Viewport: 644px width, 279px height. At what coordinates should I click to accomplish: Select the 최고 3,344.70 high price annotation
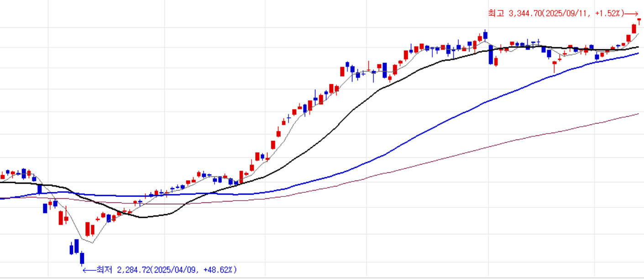point(563,14)
